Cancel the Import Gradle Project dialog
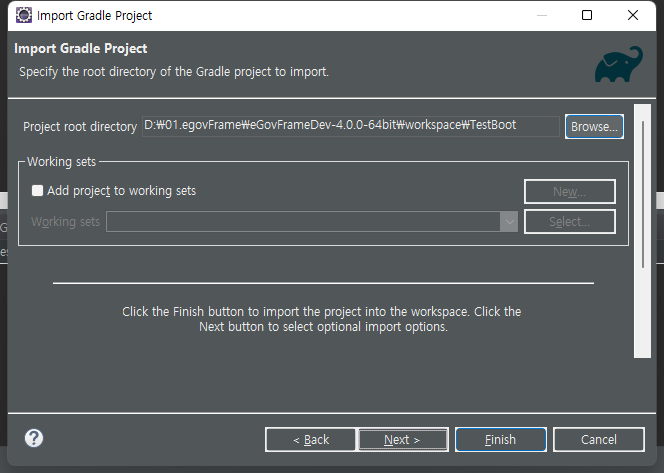The image size is (664, 473). pos(599,440)
